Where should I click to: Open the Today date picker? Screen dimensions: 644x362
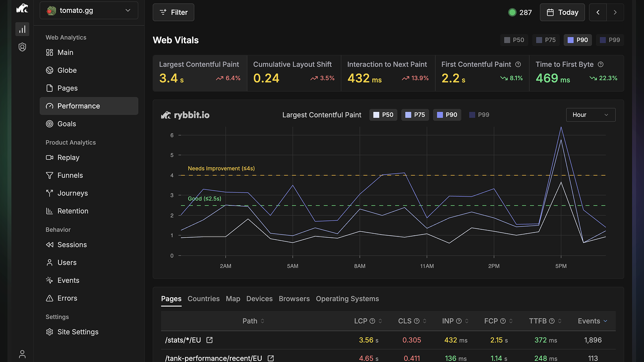point(562,12)
